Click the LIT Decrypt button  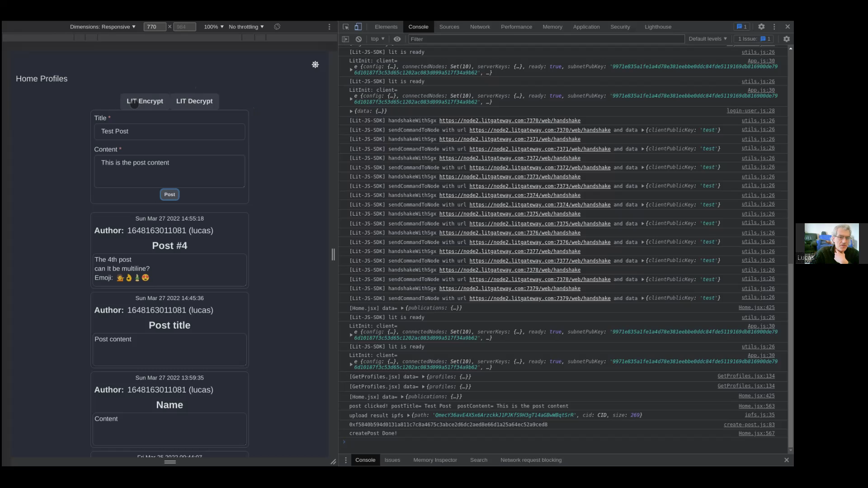194,101
